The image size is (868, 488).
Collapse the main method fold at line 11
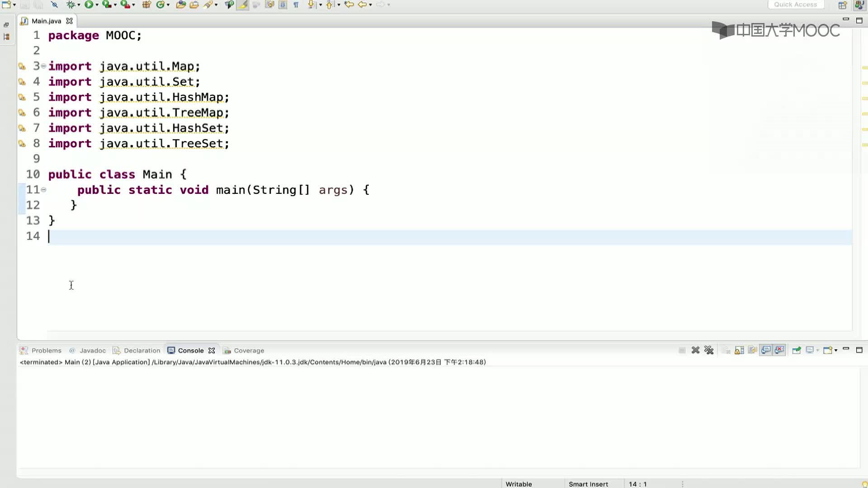[43, 190]
